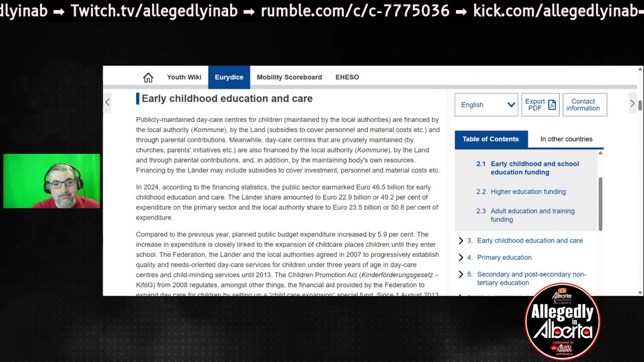
Task: Click the streamer webcam thumbnail
Action: click(x=52, y=181)
